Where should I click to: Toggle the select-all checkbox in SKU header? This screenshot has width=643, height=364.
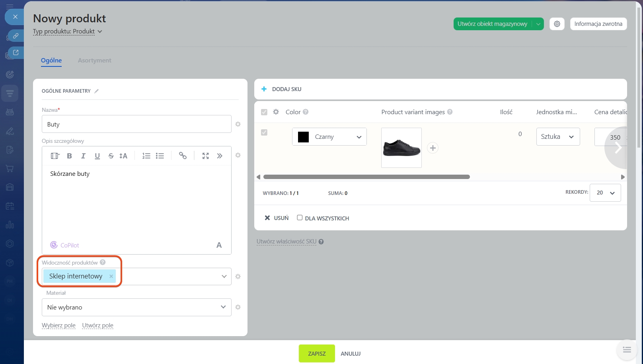tap(264, 112)
